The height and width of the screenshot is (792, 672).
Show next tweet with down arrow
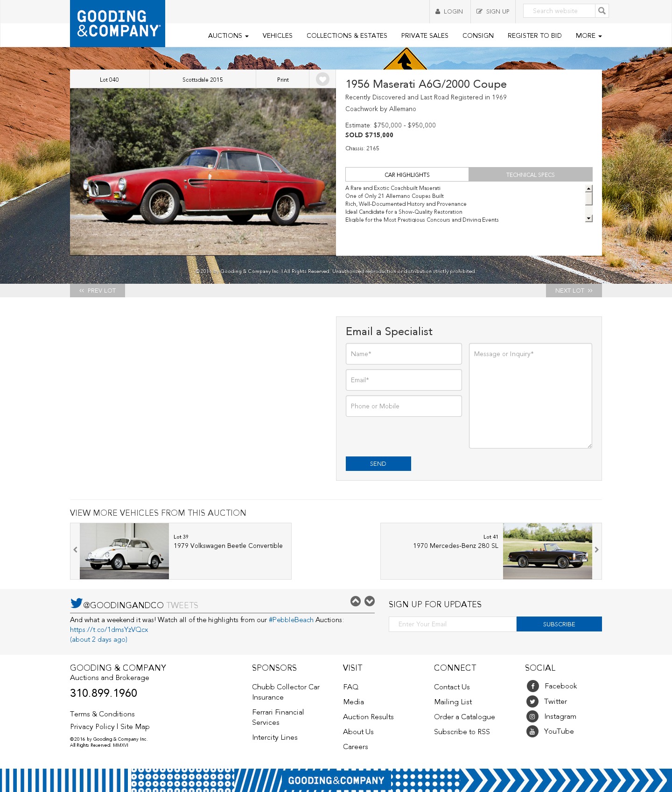370,601
